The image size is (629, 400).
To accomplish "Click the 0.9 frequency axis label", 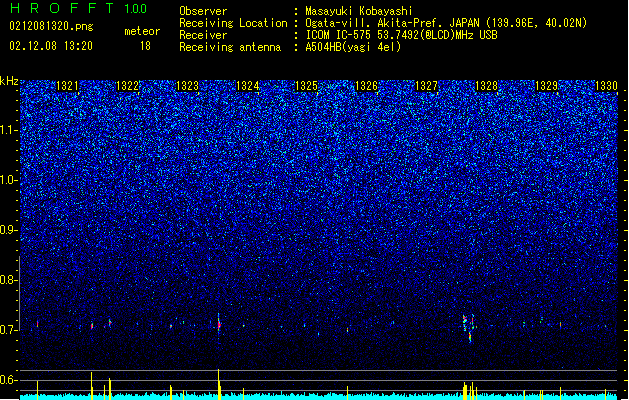I will click(x=9, y=230).
